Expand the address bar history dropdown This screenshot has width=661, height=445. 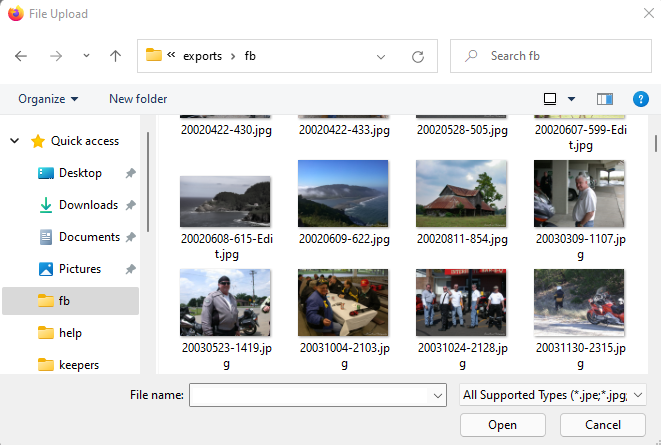(381, 56)
